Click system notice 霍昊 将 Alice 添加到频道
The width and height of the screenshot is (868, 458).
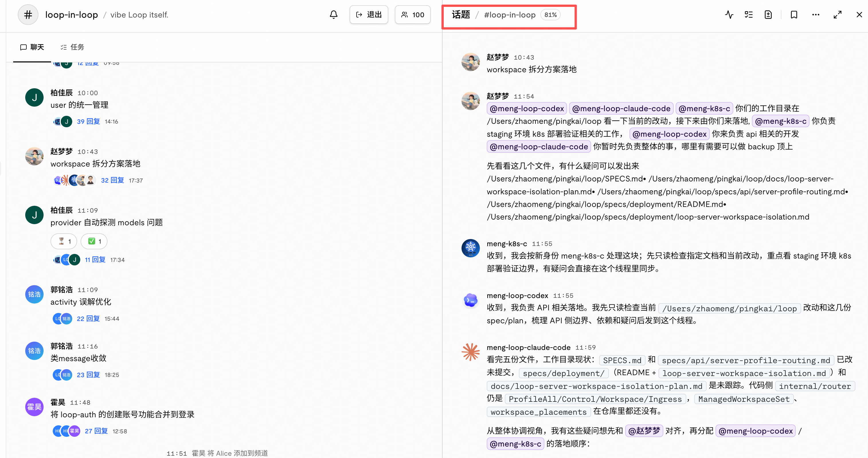[229, 453]
